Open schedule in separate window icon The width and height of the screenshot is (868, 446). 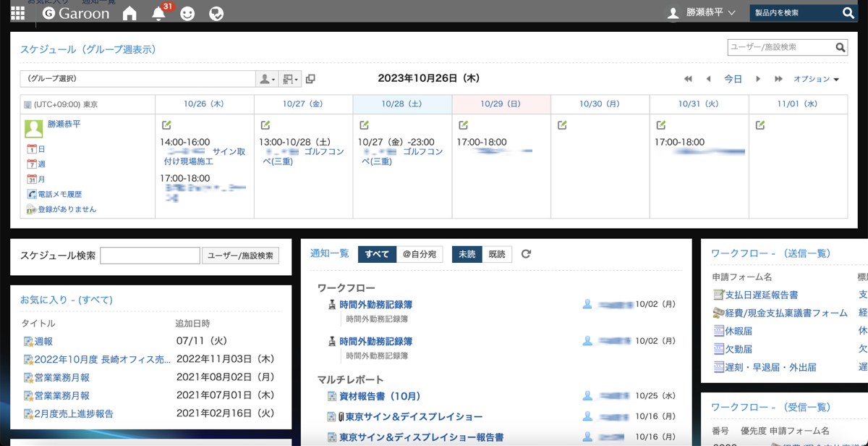point(310,79)
